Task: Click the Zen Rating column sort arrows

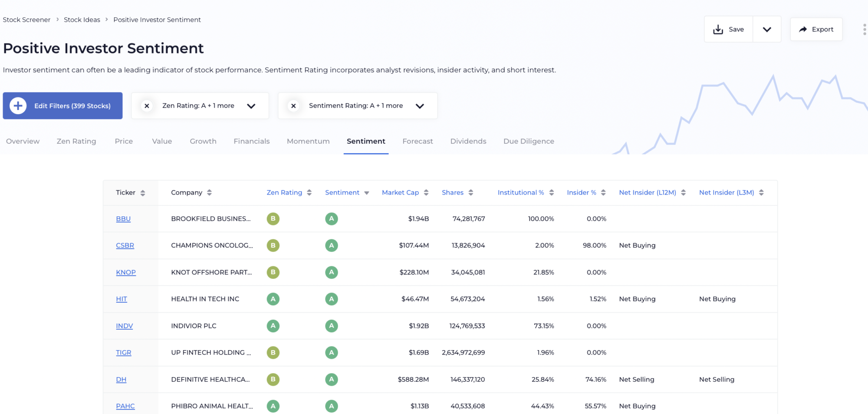Action: coord(309,192)
